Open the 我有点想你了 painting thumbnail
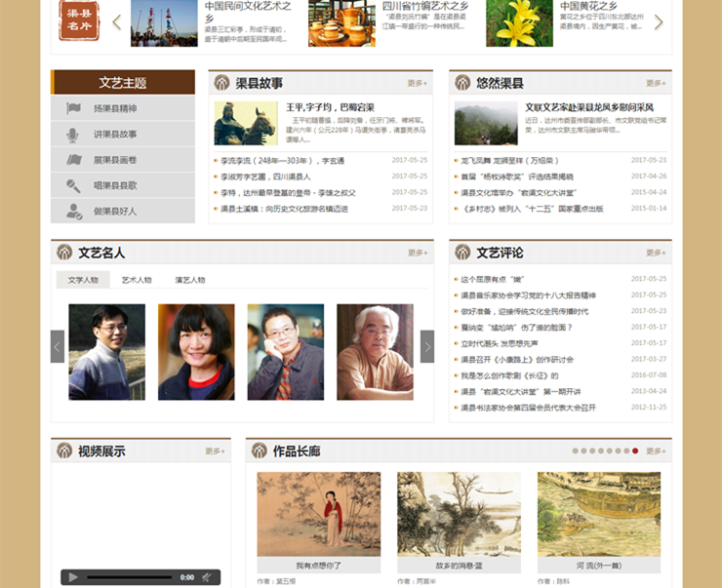722x588 pixels. 318,515
